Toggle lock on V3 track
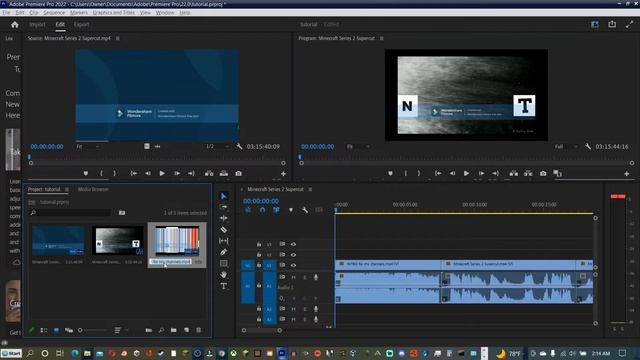The image size is (640, 360). (x=259, y=244)
